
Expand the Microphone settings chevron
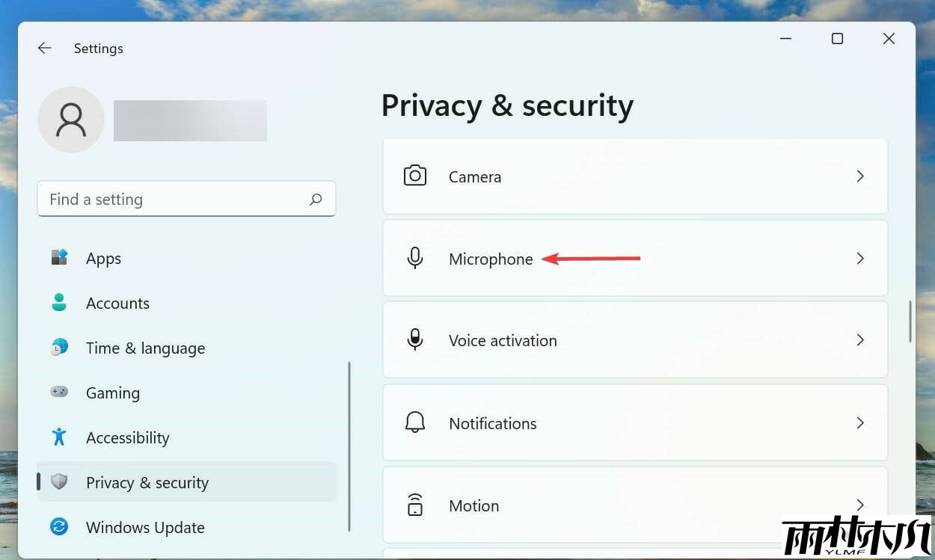tap(860, 259)
